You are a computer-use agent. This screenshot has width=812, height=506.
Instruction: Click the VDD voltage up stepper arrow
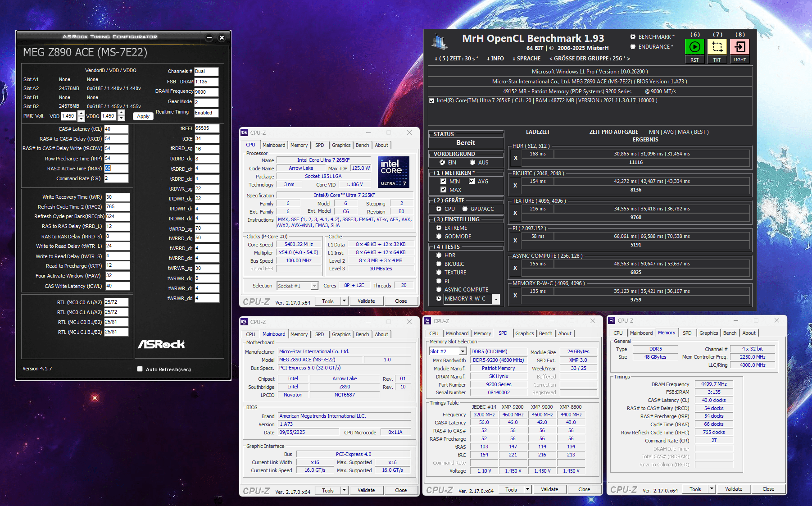coord(81,114)
